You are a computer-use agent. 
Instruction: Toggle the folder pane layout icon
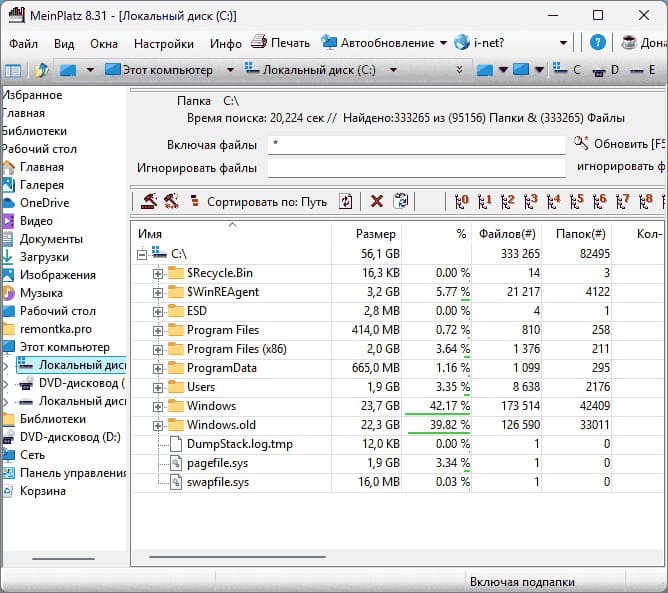pos(13,70)
